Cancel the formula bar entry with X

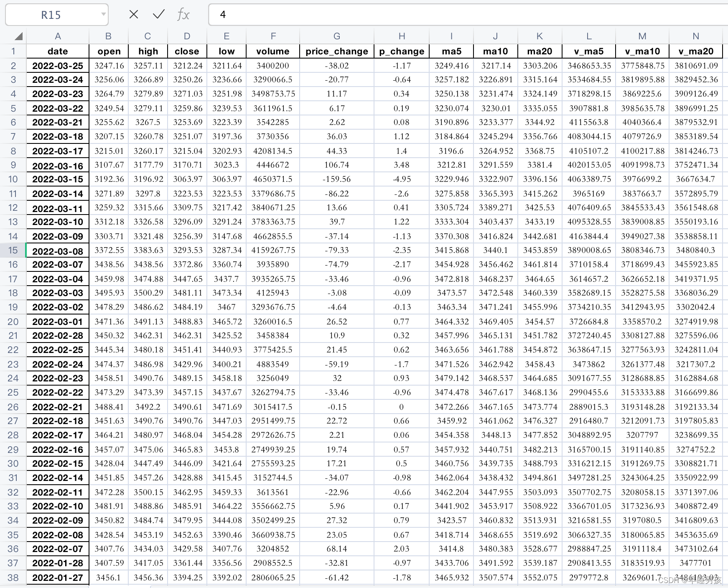134,15
